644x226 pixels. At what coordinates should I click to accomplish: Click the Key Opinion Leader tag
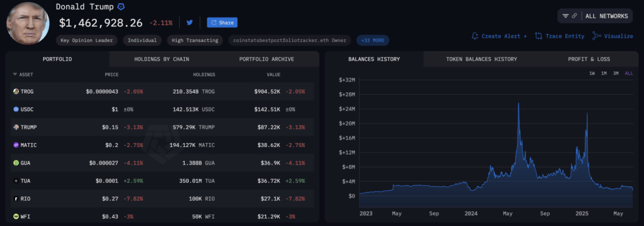click(x=87, y=40)
